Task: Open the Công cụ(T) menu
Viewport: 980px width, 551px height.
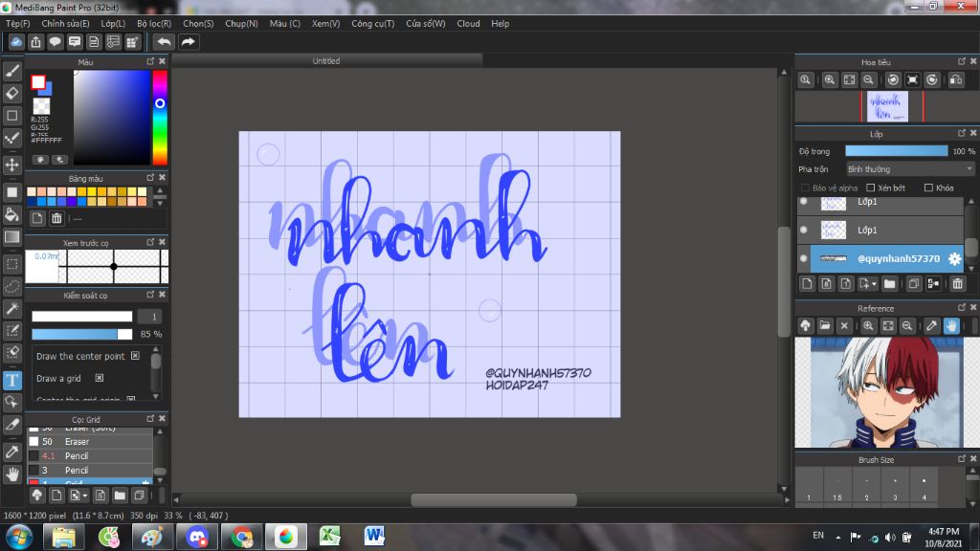Action: coord(372,24)
